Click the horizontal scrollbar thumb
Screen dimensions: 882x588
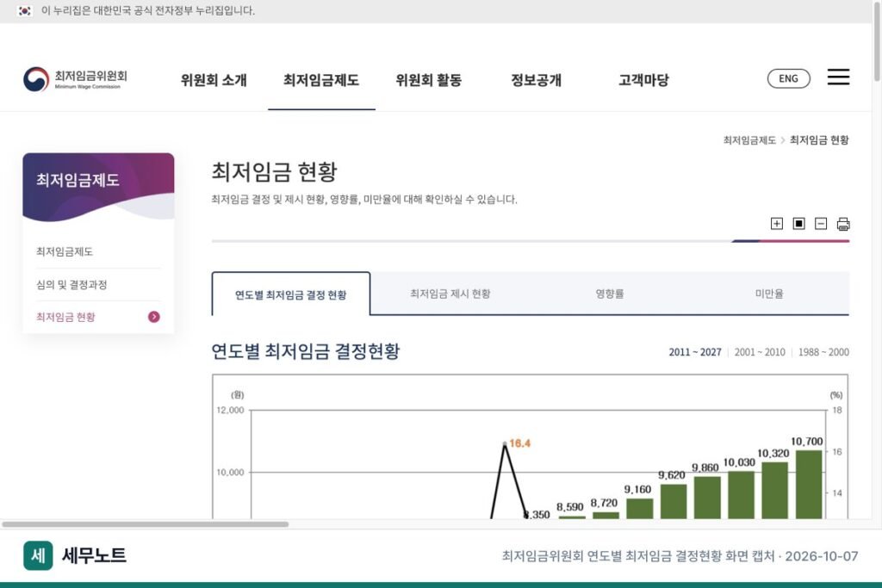pyautogui.click(x=145, y=524)
